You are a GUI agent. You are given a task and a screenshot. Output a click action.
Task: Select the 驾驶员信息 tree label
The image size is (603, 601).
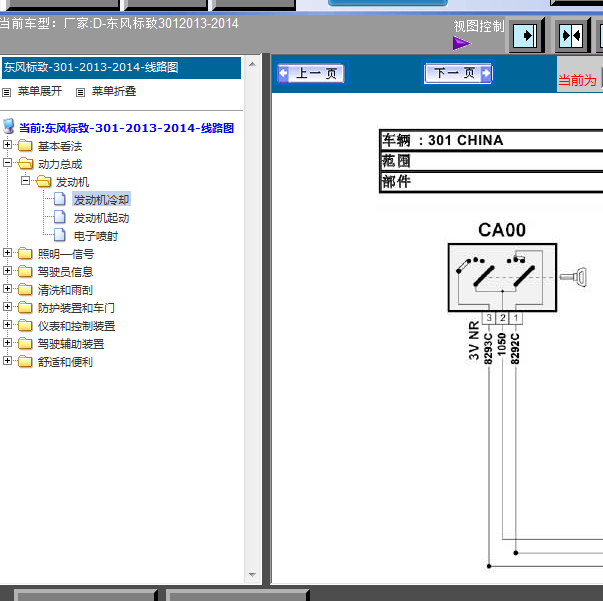coord(65,272)
